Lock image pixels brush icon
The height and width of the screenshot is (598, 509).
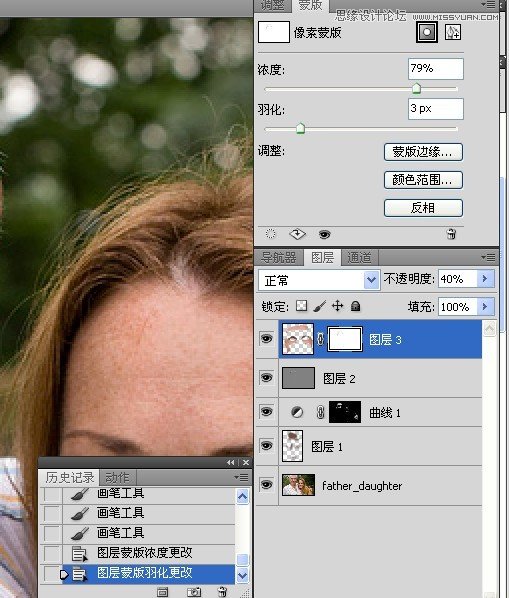point(320,306)
